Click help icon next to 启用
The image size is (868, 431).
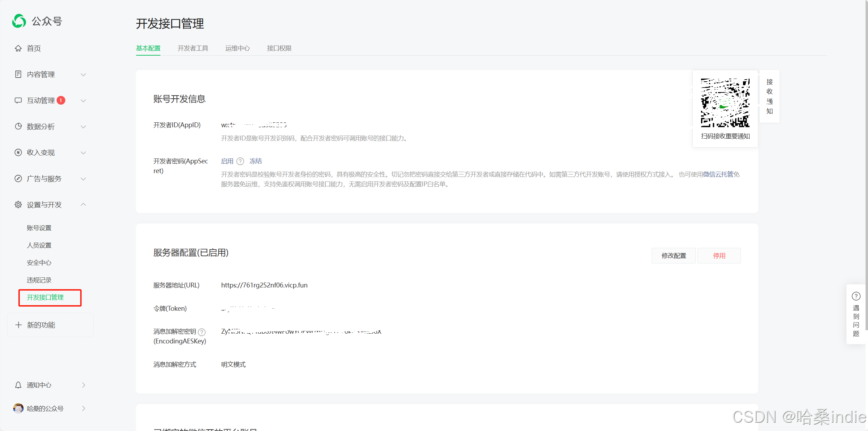240,161
